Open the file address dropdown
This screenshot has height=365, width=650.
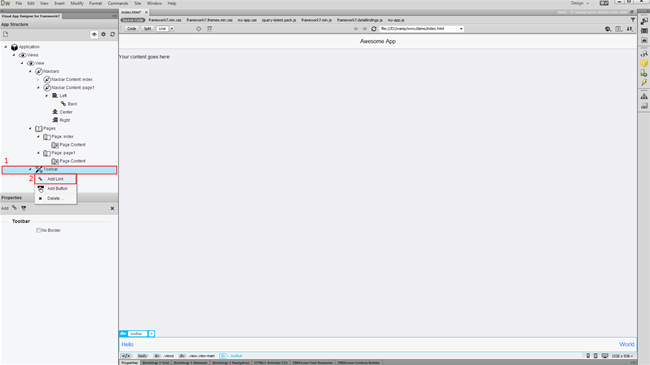461,29
